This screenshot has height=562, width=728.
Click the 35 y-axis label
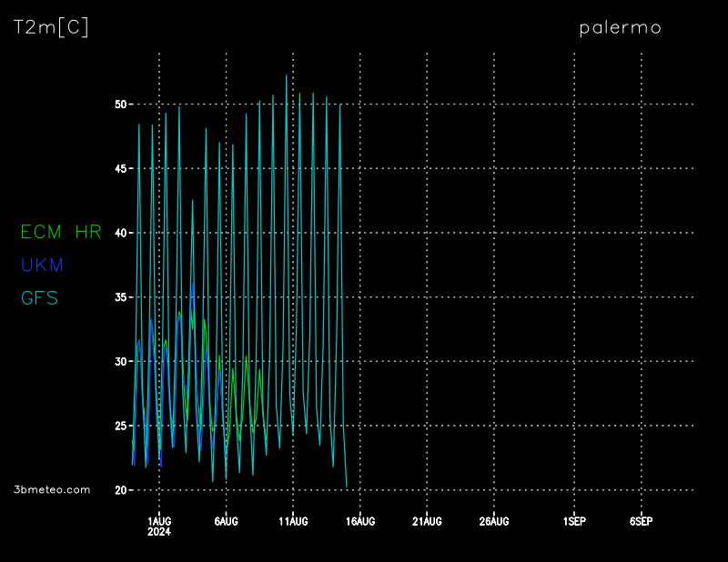(120, 297)
